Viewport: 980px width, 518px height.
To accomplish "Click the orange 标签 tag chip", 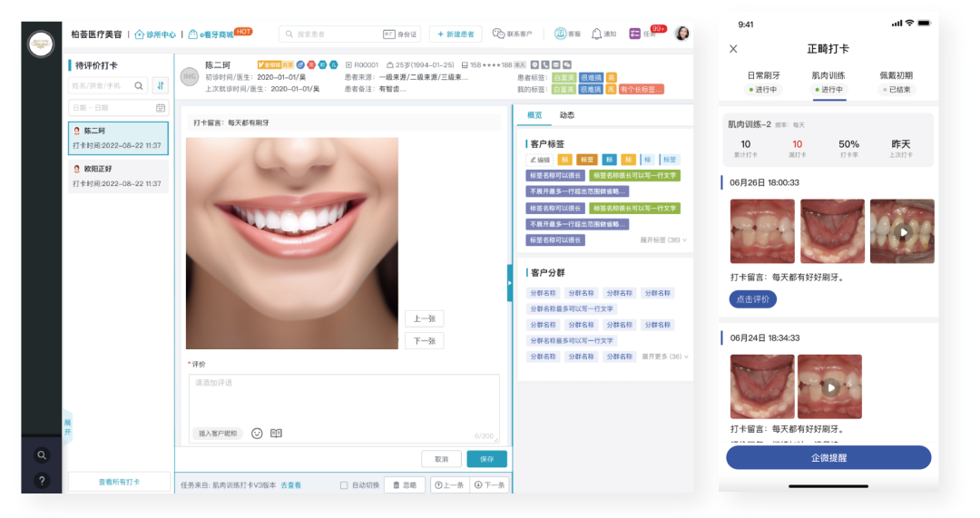I will (x=586, y=160).
